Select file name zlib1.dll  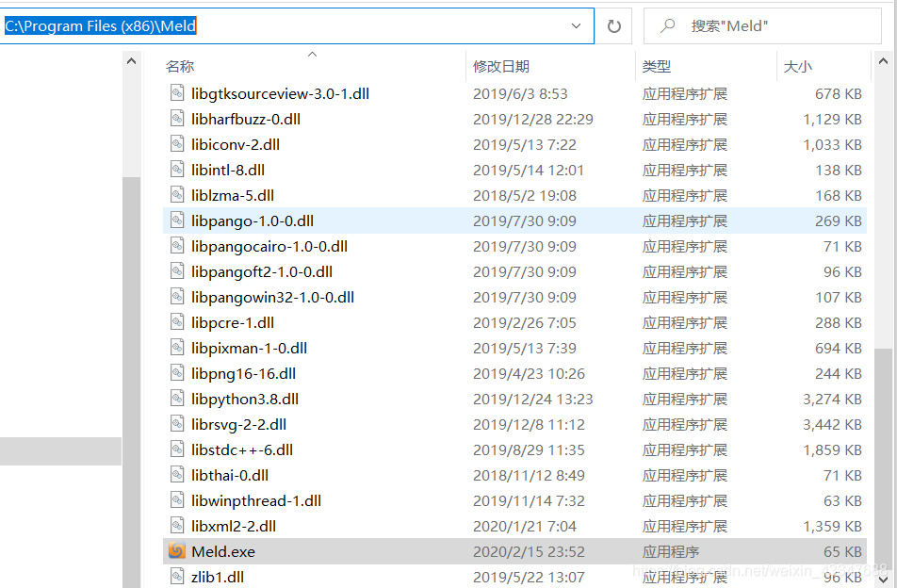[218, 577]
